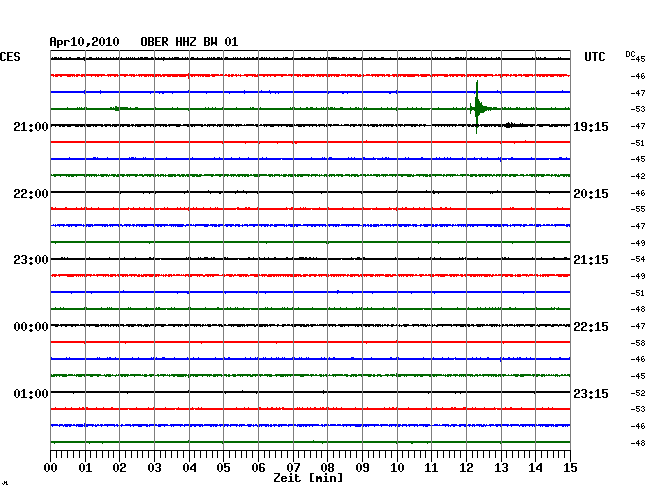Click the 13 minute axis label
Screen dimensions: 650x494
(x=501, y=468)
